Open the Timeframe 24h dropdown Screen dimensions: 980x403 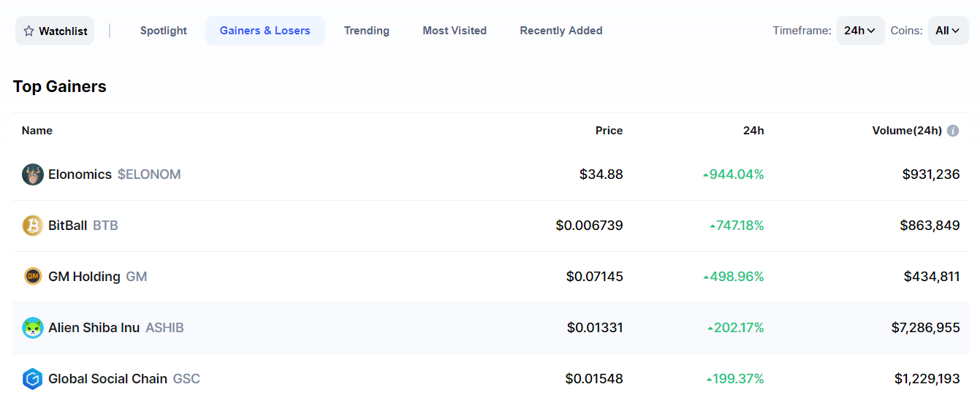860,31
